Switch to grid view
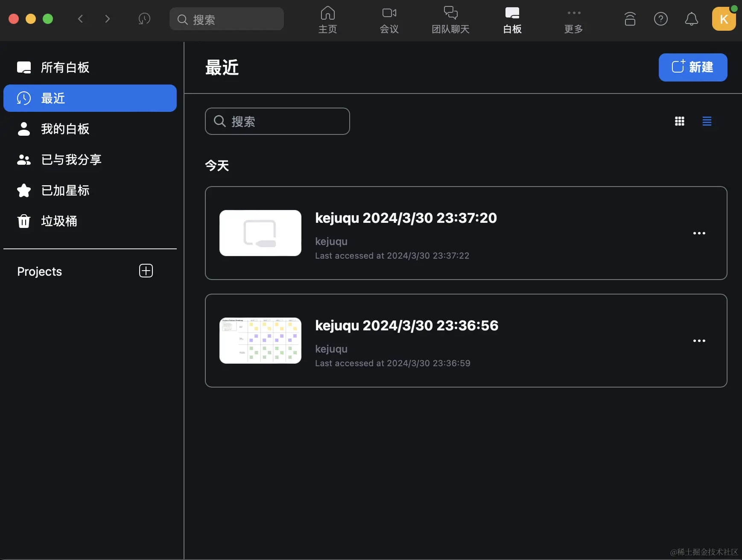The image size is (742, 560). pos(680,121)
